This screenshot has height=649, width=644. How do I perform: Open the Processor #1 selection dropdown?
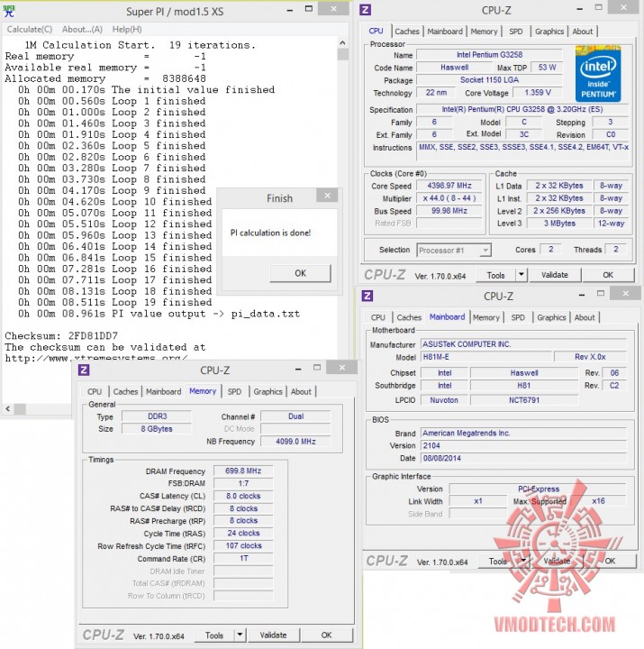(x=453, y=250)
